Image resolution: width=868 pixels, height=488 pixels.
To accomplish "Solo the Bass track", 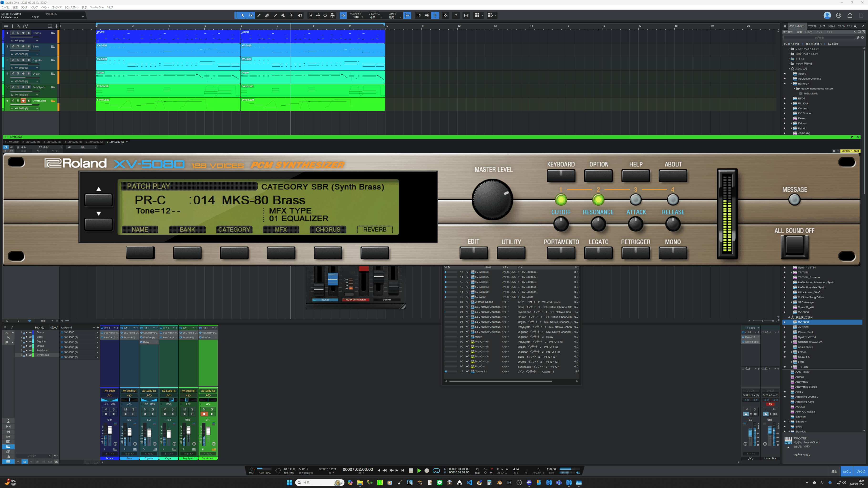I will (x=18, y=46).
